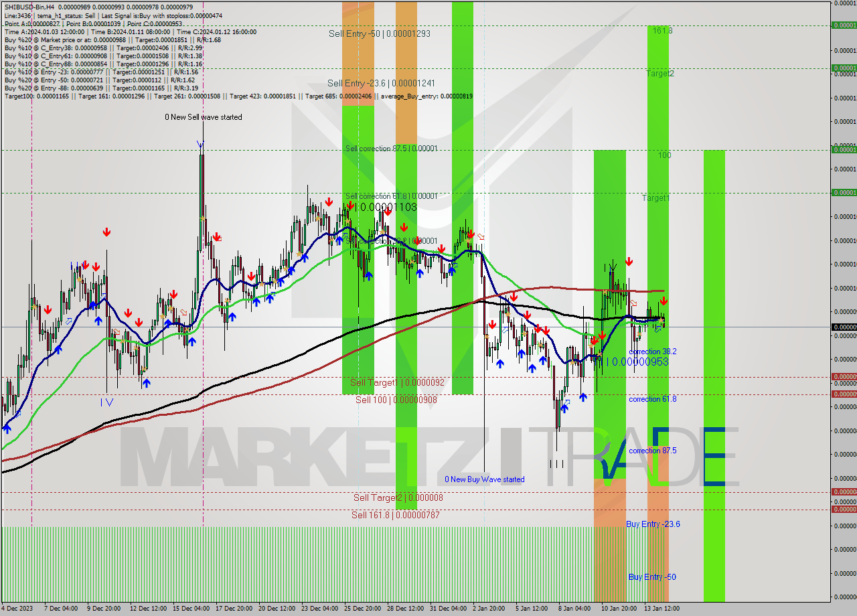The width and height of the screenshot is (857, 616).
Task: Click the '| 0.00001103' price label
Action: 386,208
